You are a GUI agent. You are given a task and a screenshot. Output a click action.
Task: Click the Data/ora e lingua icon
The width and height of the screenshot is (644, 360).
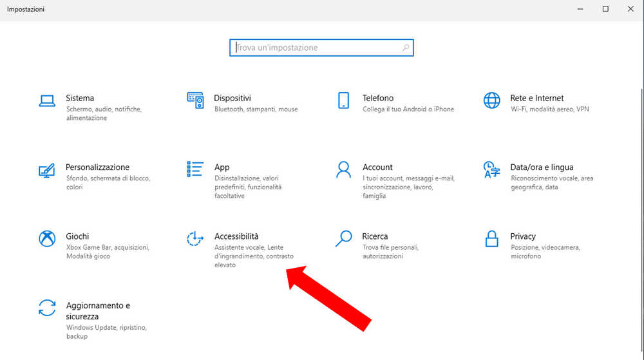pyautogui.click(x=491, y=170)
